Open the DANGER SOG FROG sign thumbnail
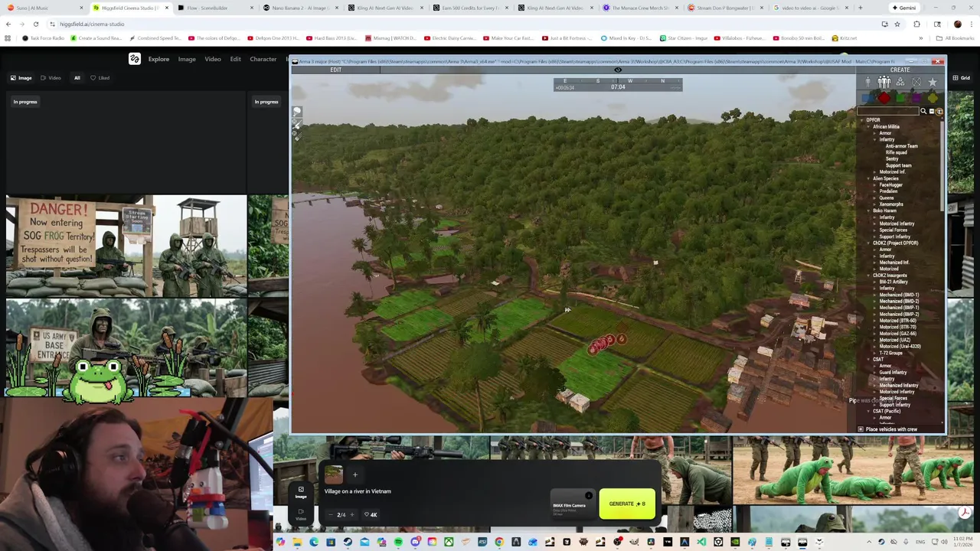980x551 pixels. 126,246
